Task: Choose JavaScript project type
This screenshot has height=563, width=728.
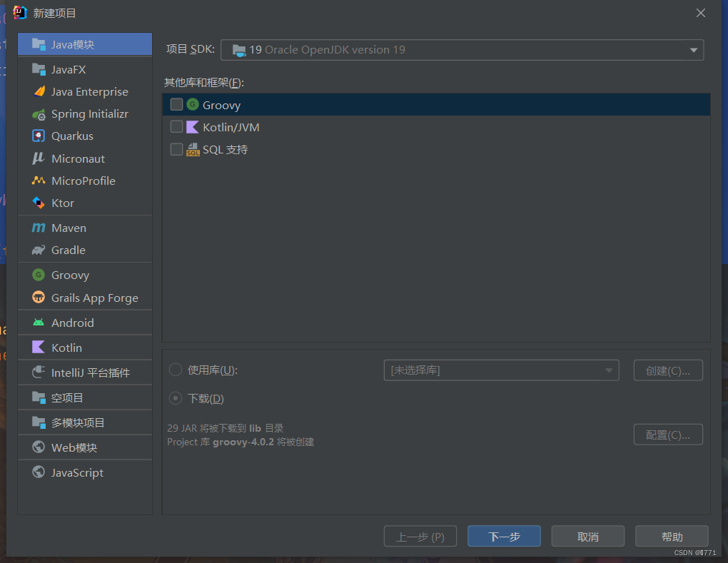Action: tap(85, 472)
